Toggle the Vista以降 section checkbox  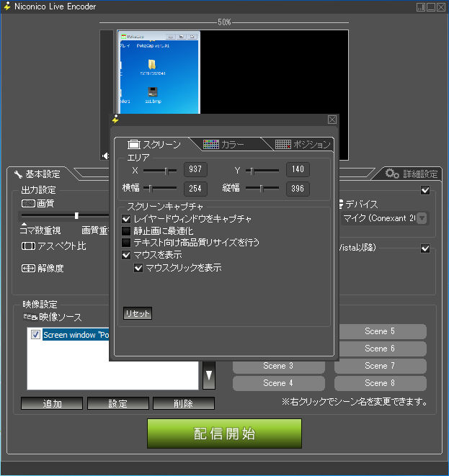425,248
